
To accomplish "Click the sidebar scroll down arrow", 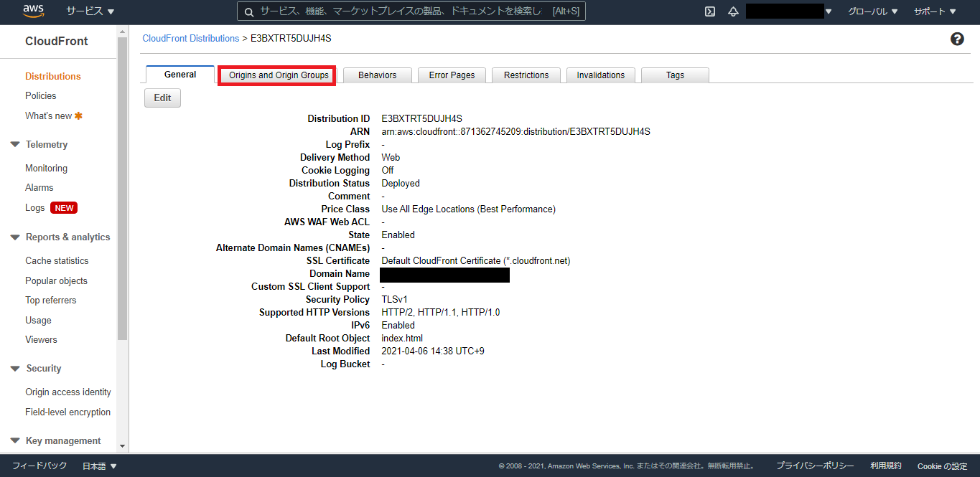I will (x=122, y=446).
